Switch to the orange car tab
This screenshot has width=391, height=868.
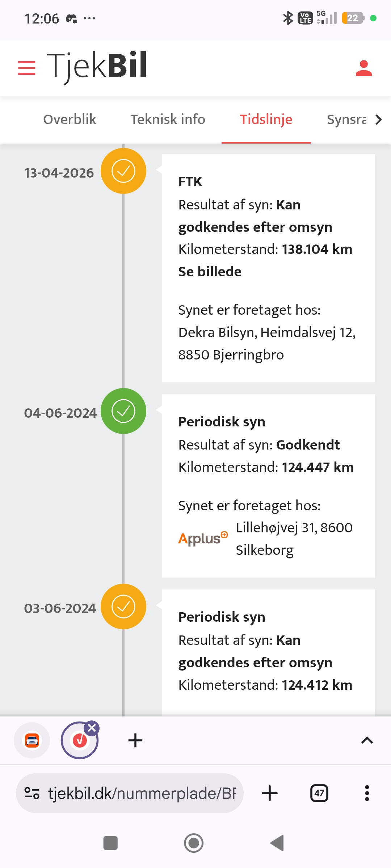click(x=32, y=740)
